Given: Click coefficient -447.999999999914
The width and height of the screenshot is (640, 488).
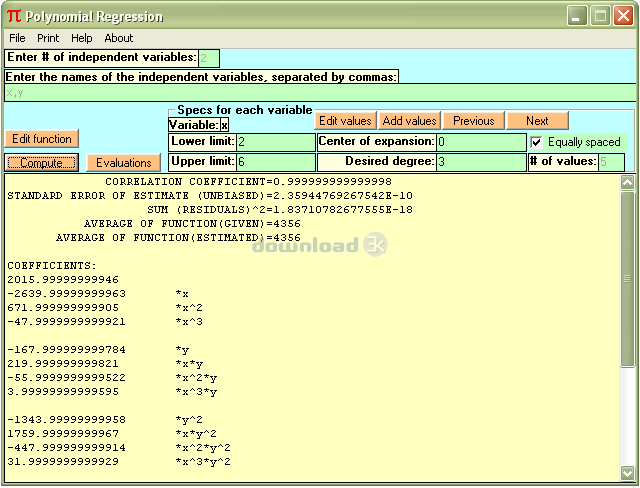Looking at the screenshot, I should [x=66, y=448].
